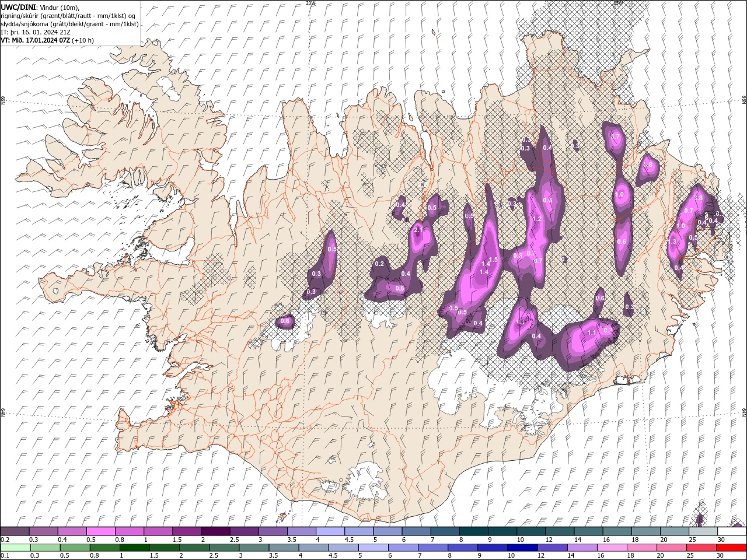Viewport: 747px width, 560px height.
Task: Click the deep blue swatch at 10, lower legend
Action: point(522,548)
